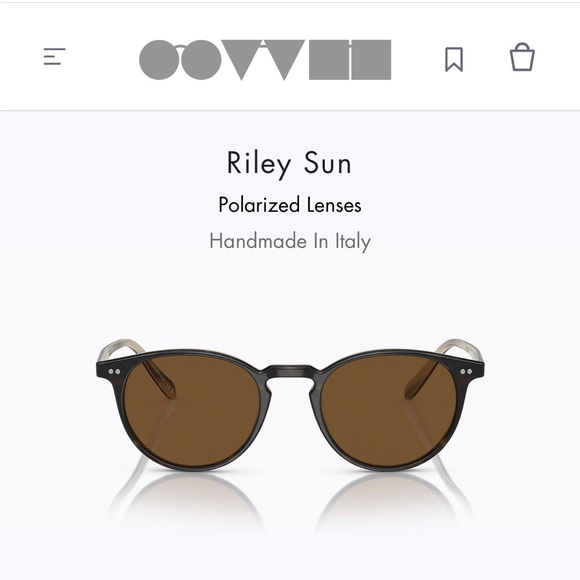This screenshot has width=580, height=580.
Task: Click the right brown lens of sunglasses
Action: tap(386, 411)
